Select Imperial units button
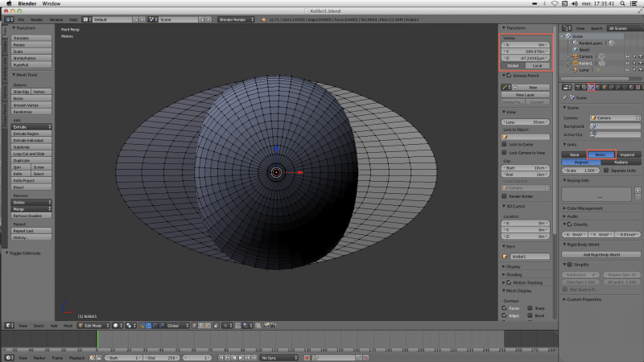This screenshot has height=362, width=644. tap(628, 154)
